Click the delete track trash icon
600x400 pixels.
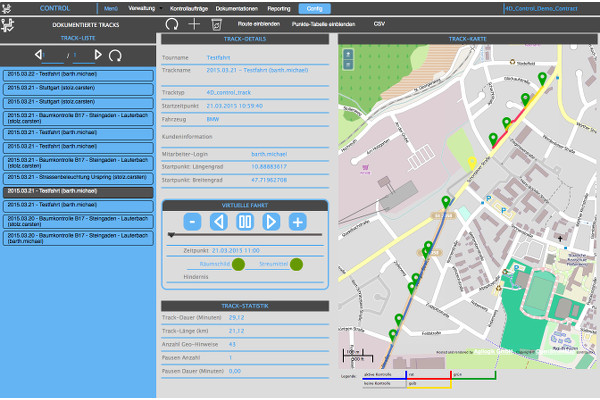point(216,23)
